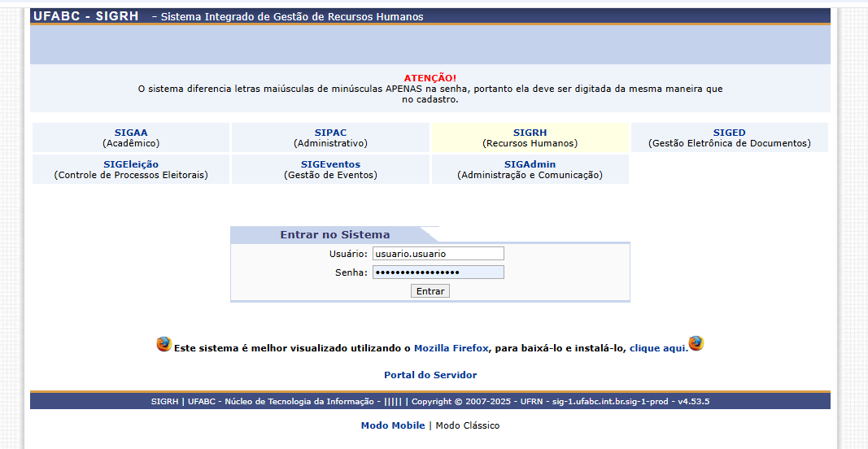
Task: Click the Firefox logo after 'clique aqui'
Action: coord(696,343)
